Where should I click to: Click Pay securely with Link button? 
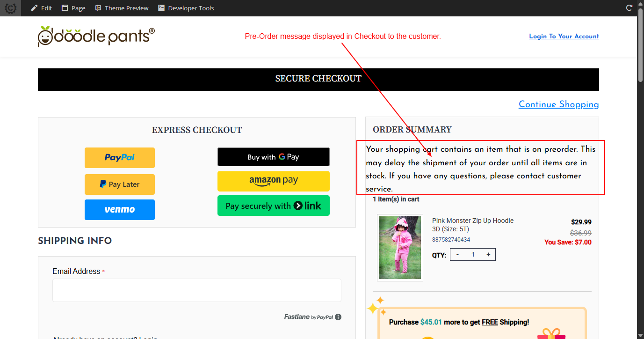(x=274, y=206)
